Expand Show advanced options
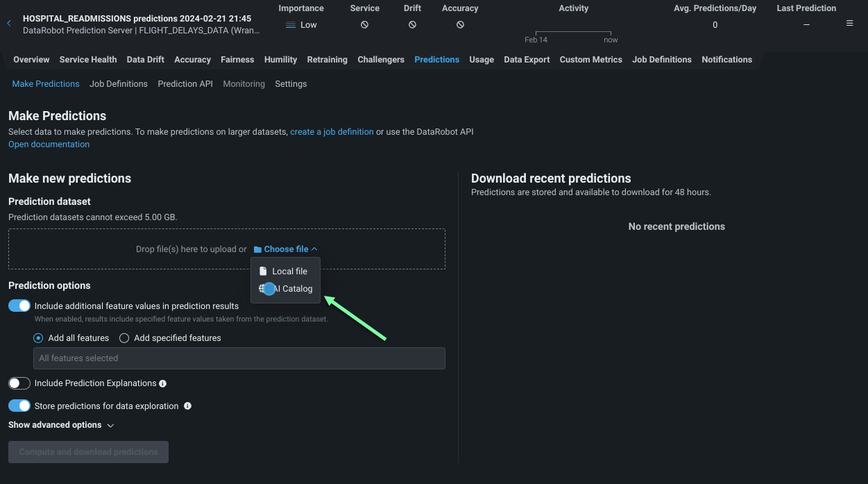The width and height of the screenshot is (868, 484). tap(61, 425)
